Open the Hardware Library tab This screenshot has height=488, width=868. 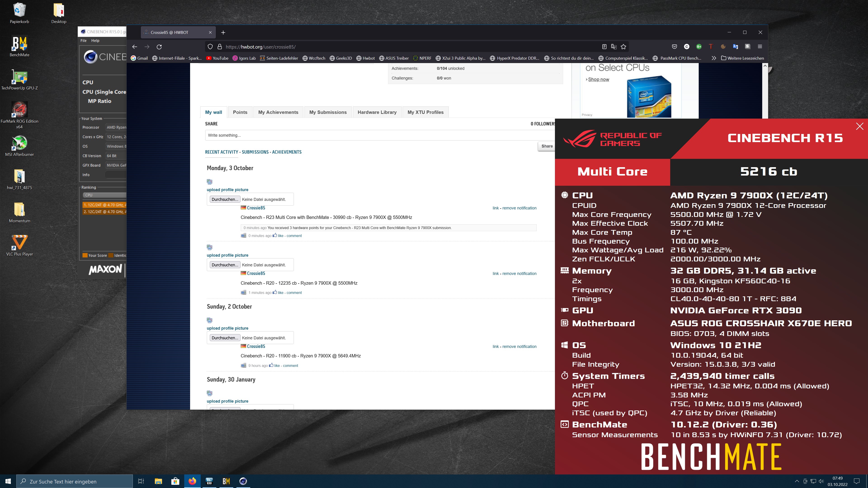377,112
